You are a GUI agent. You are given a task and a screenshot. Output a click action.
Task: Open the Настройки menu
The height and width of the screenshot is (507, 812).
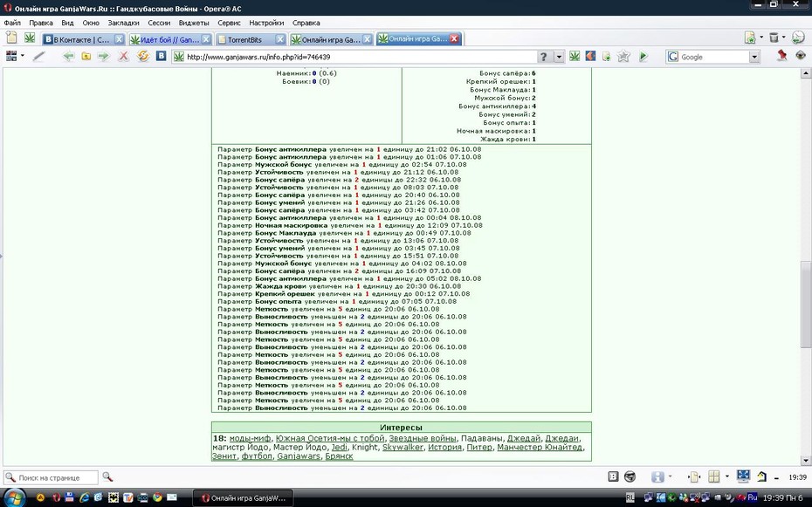[x=266, y=23]
